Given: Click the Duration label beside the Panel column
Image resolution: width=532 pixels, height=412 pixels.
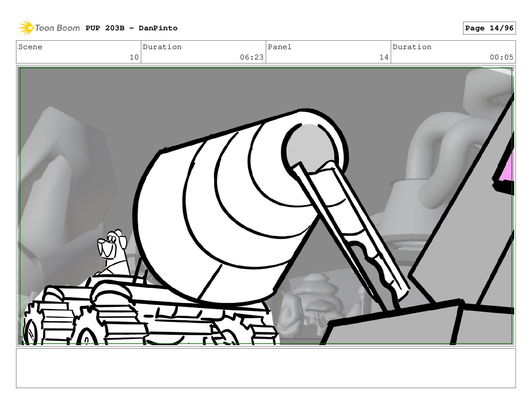Looking at the screenshot, I should pos(412,47).
